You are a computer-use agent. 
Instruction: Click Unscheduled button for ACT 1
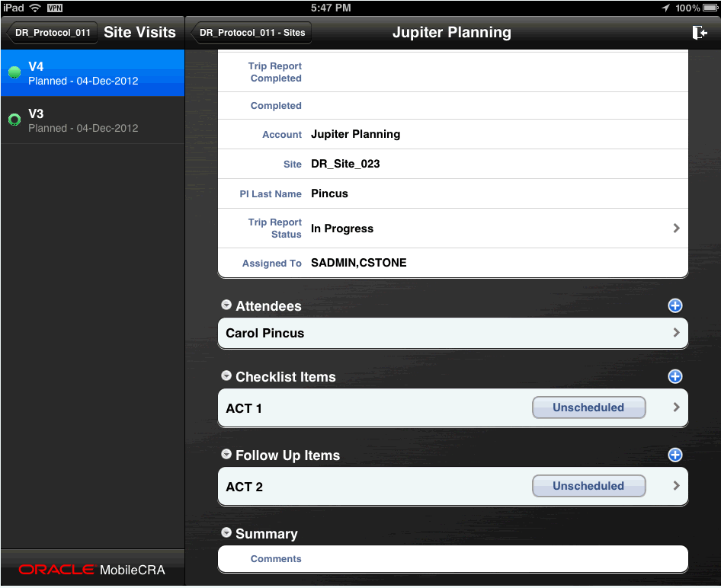(588, 407)
